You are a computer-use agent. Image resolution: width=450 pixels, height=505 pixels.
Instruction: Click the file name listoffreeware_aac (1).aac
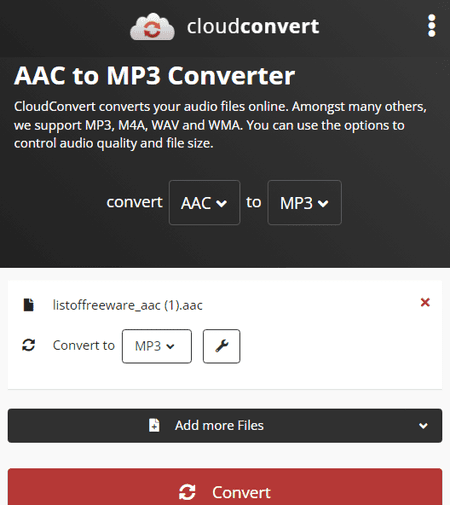click(128, 305)
